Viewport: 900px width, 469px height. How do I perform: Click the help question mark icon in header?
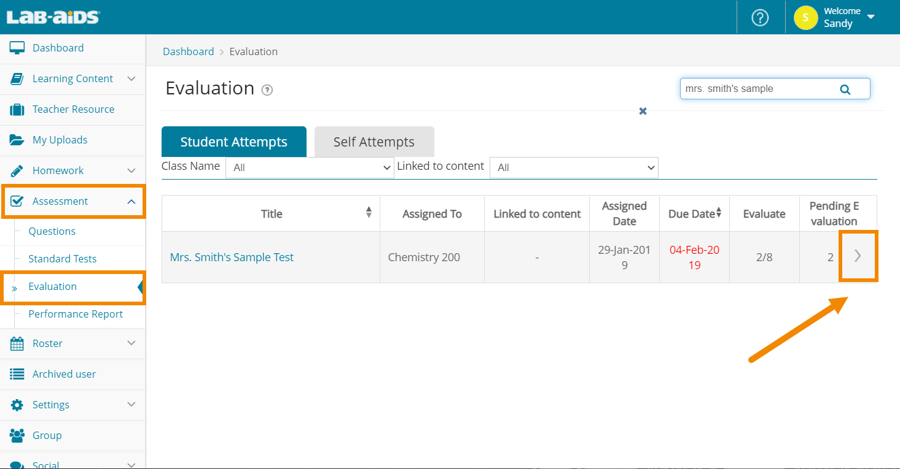[x=760, y=18]
